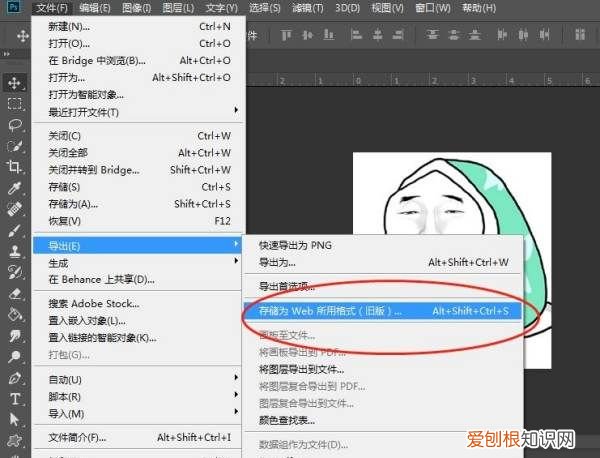Select the Path Selection tool
Viewport: 600px width, 458px height.
pos(15,420)
